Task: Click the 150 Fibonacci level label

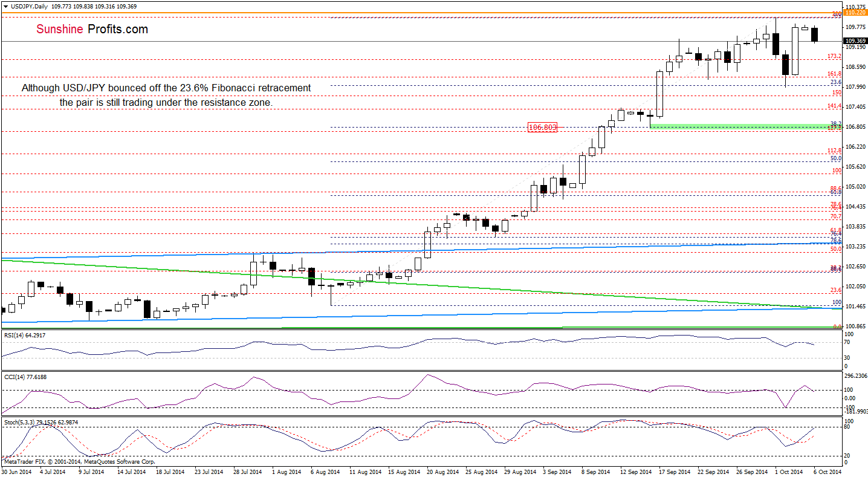Action: 837,92
